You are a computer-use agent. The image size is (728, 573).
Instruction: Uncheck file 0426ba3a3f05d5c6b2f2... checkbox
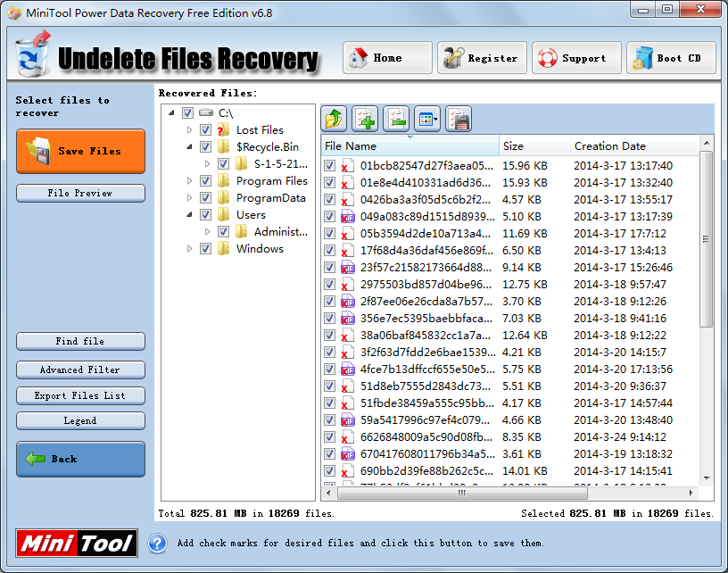(329, 200)
